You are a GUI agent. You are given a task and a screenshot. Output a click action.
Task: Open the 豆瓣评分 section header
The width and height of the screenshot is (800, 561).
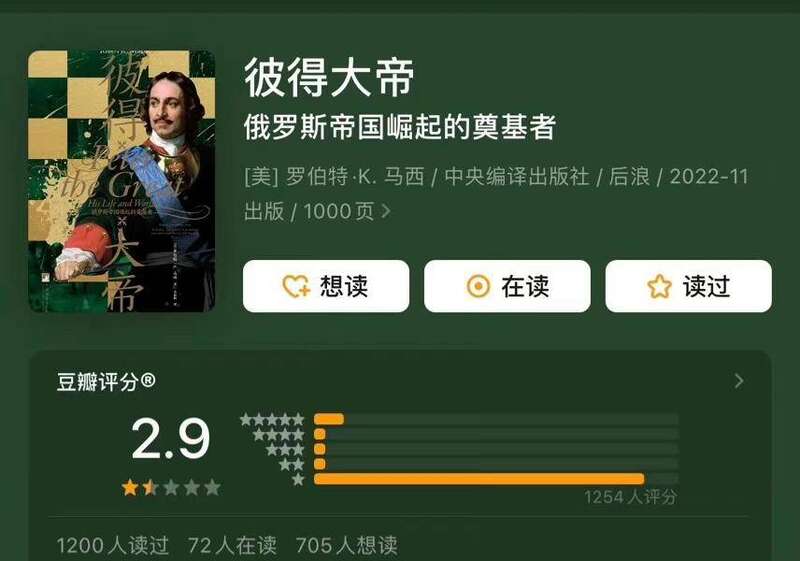tap(106, 381)
